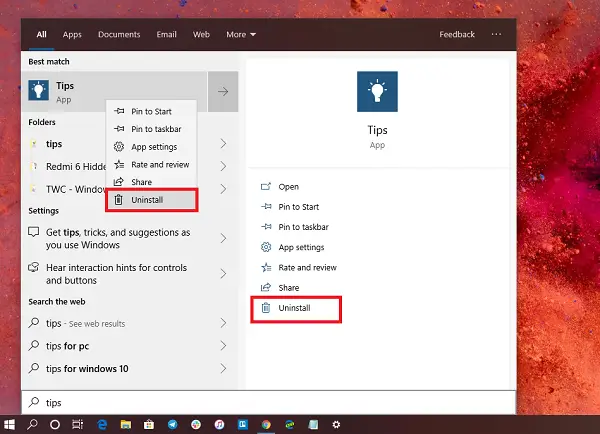Click the Task View taskbar icon
600x434 pixels.
pyautogui.click(x=78, y=424)
